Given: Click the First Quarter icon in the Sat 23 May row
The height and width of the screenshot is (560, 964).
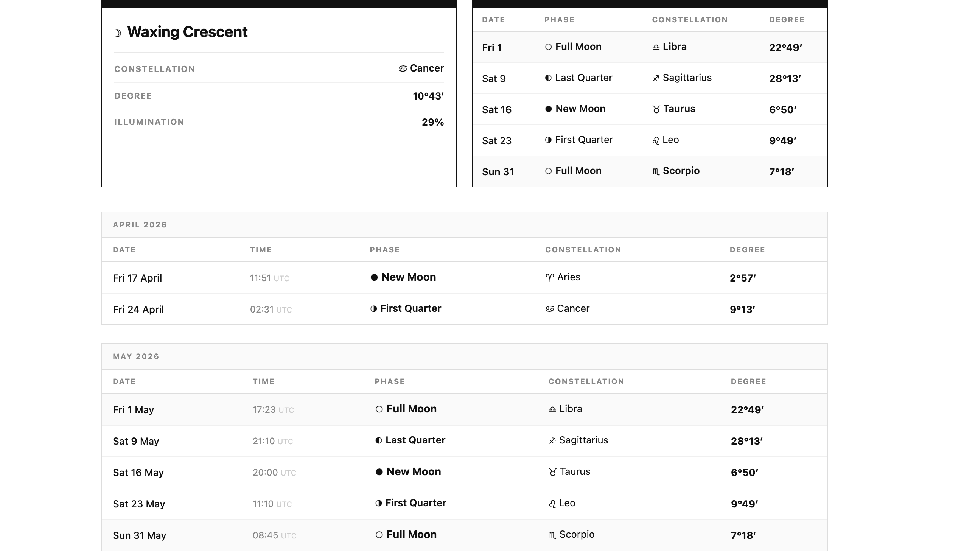Looking at the screenshot, I should coord(379,503).
